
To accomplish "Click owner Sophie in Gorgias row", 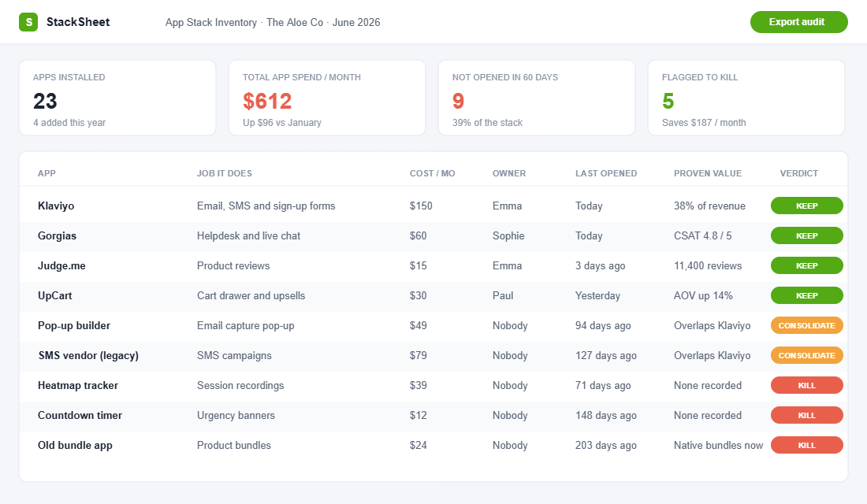I will [x=508, y=236].
